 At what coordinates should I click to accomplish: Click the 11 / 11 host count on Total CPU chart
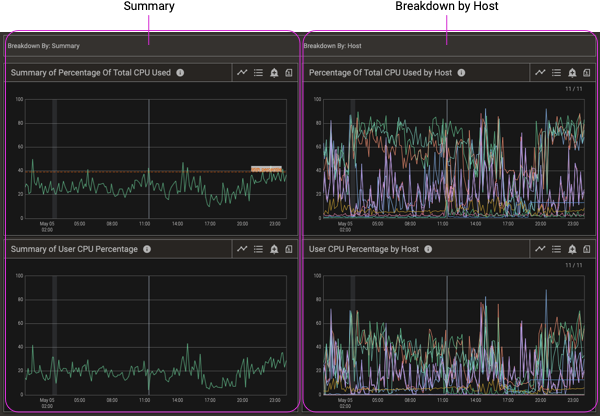(x=574, y=90)
